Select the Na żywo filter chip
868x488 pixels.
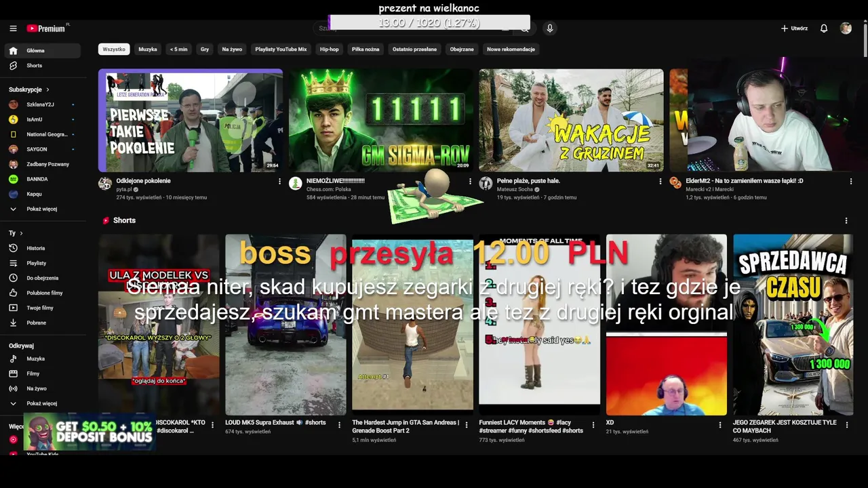click(x=232, y=49)
